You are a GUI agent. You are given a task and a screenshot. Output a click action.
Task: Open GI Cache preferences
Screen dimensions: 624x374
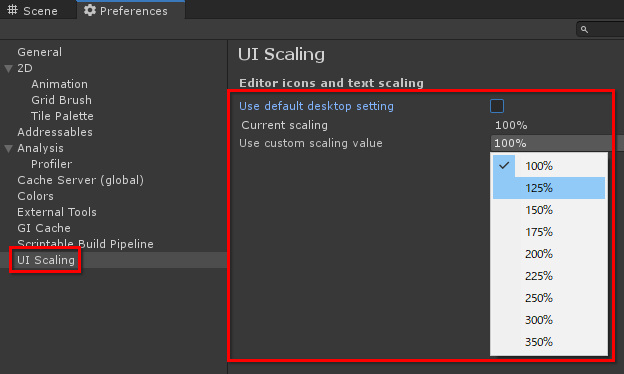(x=44, y=228)
